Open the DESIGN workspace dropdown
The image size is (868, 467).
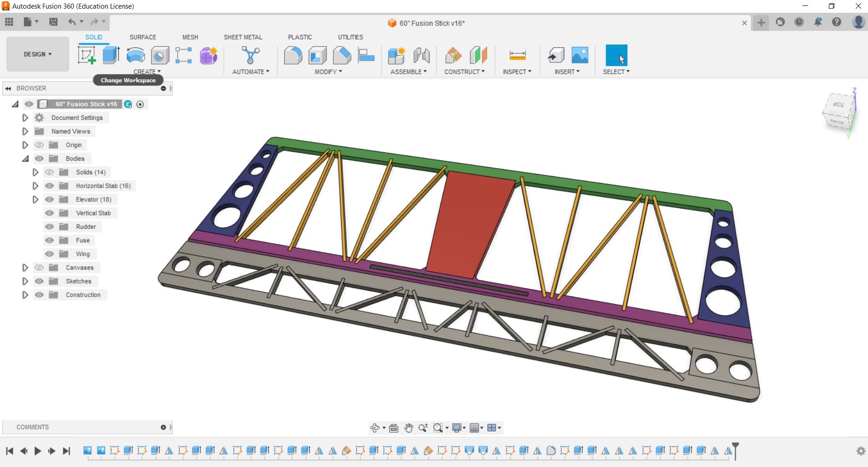(x=38, y=54)
